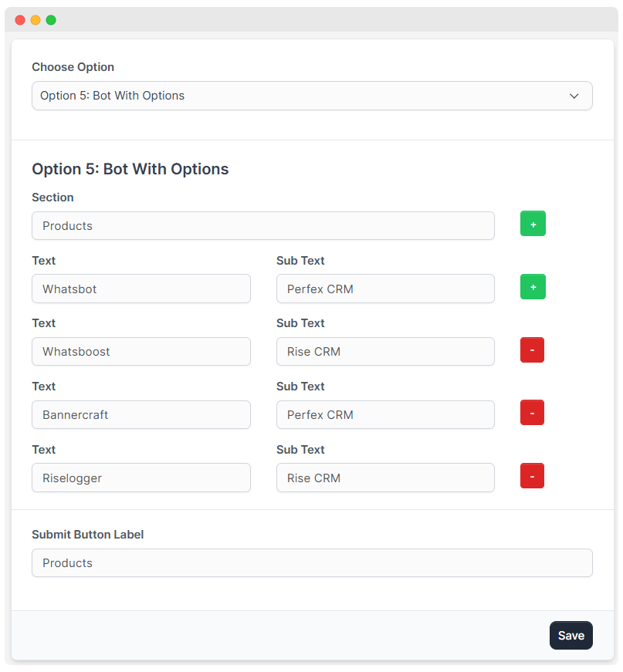Select the Bannercraft text field
The image size is (623, 672).
click(141, 415)
